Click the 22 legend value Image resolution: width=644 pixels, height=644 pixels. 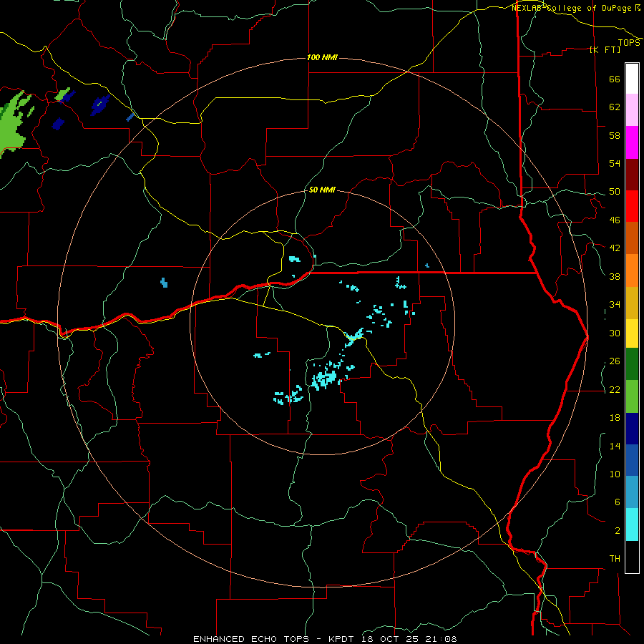(x=615, y=390)
